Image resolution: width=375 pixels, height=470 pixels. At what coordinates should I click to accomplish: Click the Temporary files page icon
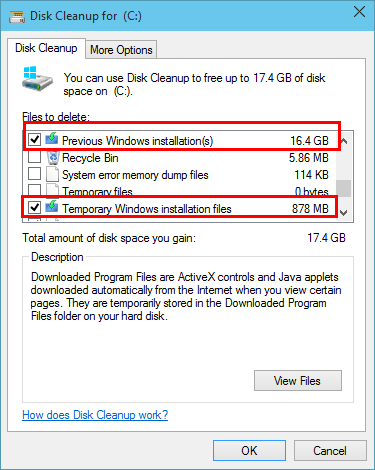coord(52,190)
